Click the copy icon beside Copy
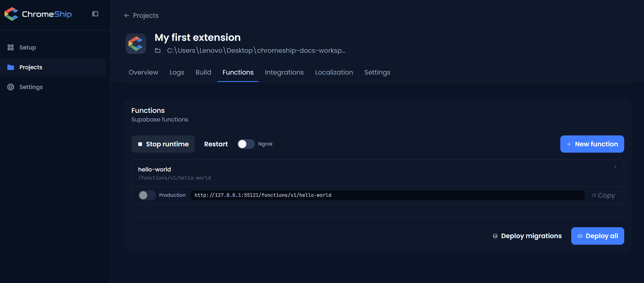Viewport: 644px width, 283px height. [x=594, y=195]
